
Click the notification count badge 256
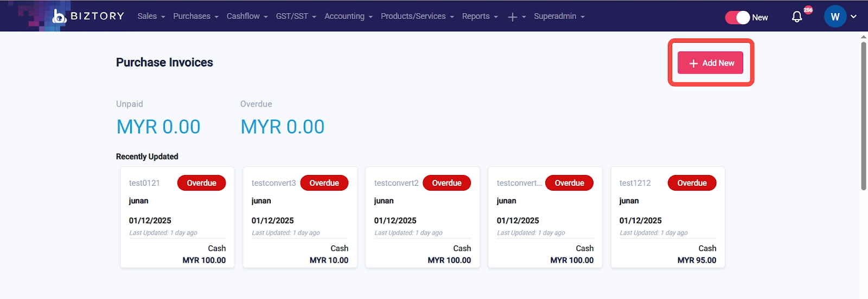pyautogui.click(x=808, y=10)
